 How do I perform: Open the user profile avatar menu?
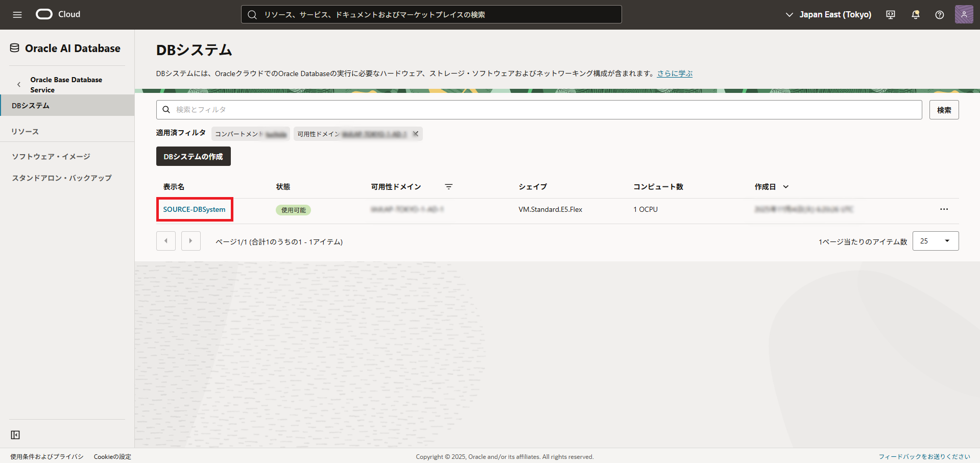[x=964, y=14]
